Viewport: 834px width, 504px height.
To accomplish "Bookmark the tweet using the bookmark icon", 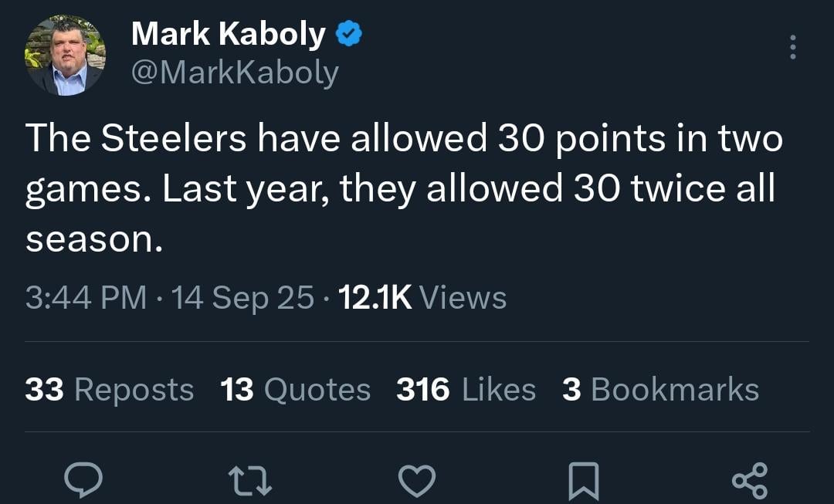I will pos(585,480).
